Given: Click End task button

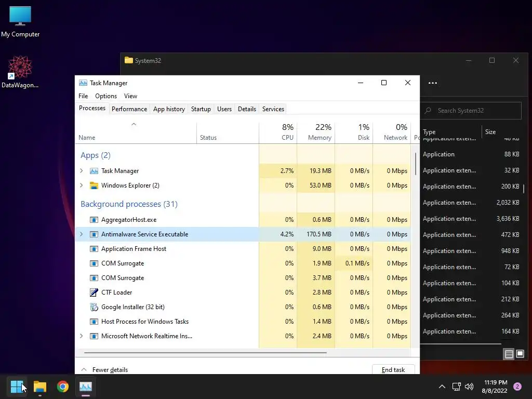Looking at the screenshot, I should click(393, 369).
